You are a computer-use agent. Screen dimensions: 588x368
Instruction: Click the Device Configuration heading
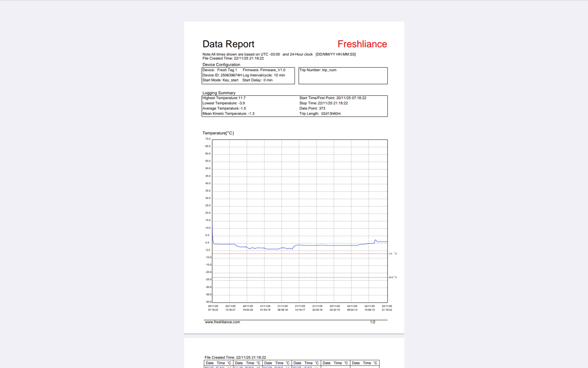click(221, 64)
